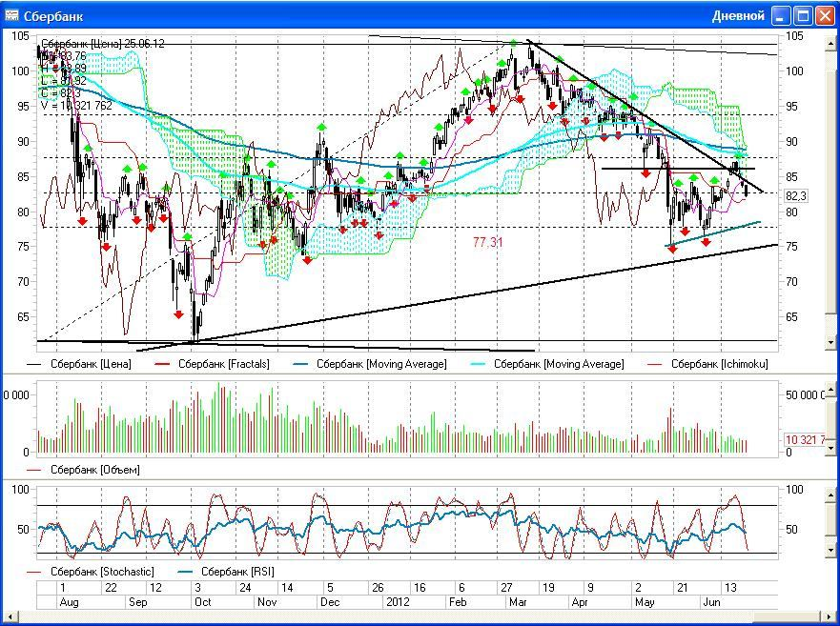The width and height of the screenshot is (840, 626).
Task: Click the Nov month label on the time axis
Action: [x=267, y=602]
